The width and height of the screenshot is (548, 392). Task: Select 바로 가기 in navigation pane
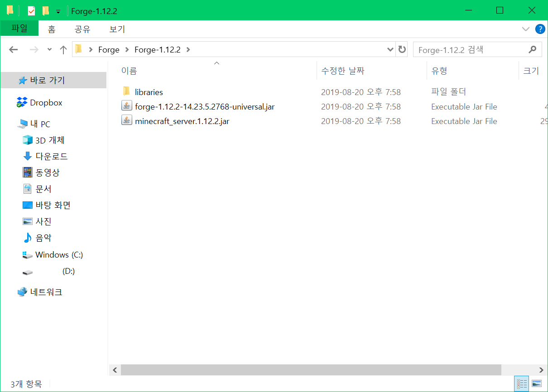point(48,80)
